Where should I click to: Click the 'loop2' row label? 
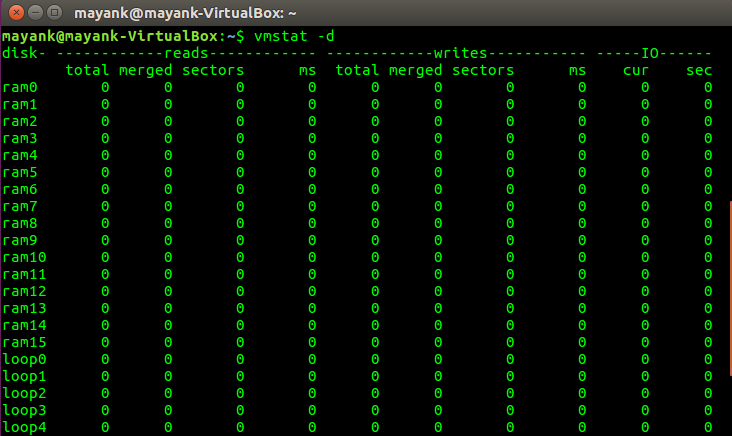[24, 394]
